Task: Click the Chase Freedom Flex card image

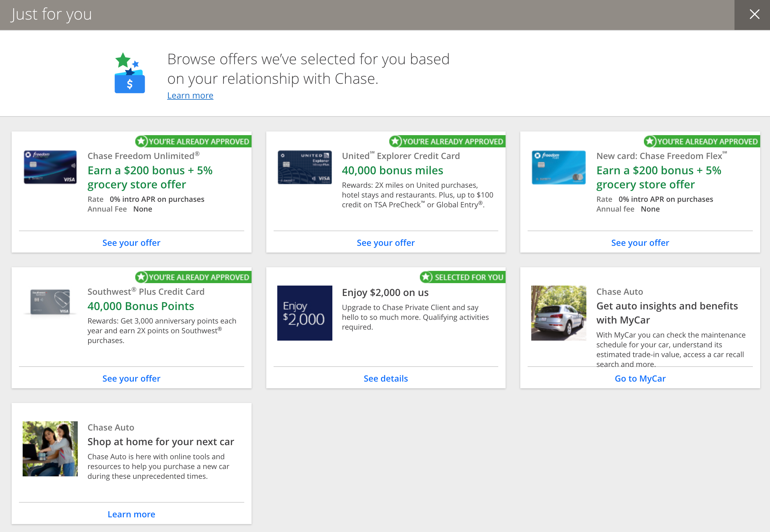Action: tap(559, 167)
